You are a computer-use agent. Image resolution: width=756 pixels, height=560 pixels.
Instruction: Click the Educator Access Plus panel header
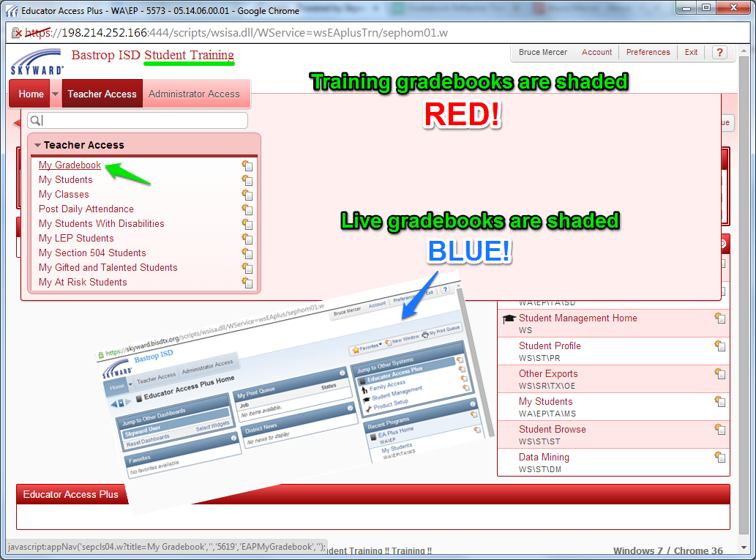tap(373, 494)
